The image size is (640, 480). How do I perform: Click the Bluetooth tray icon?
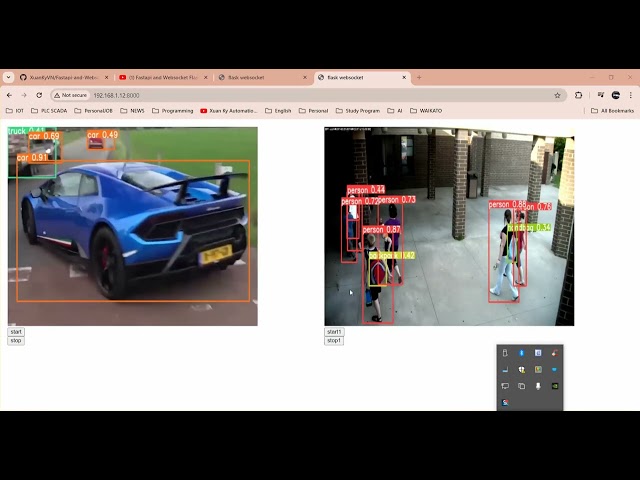coord(521,353)
